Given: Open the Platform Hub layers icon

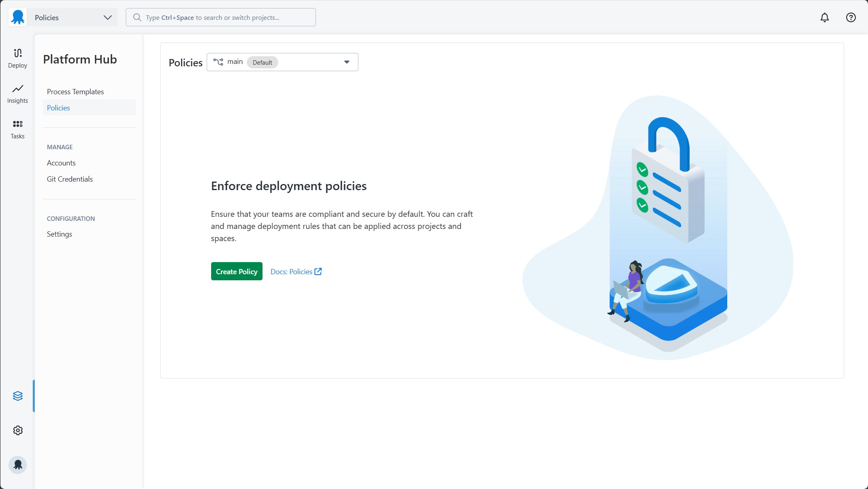Looking at the screenshot, I should 17,396.
